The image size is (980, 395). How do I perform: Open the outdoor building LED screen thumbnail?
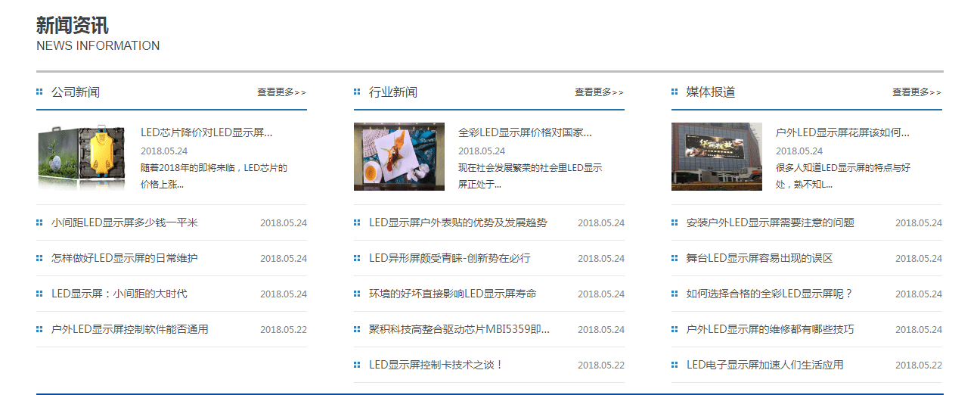click(x=717, y=157)
